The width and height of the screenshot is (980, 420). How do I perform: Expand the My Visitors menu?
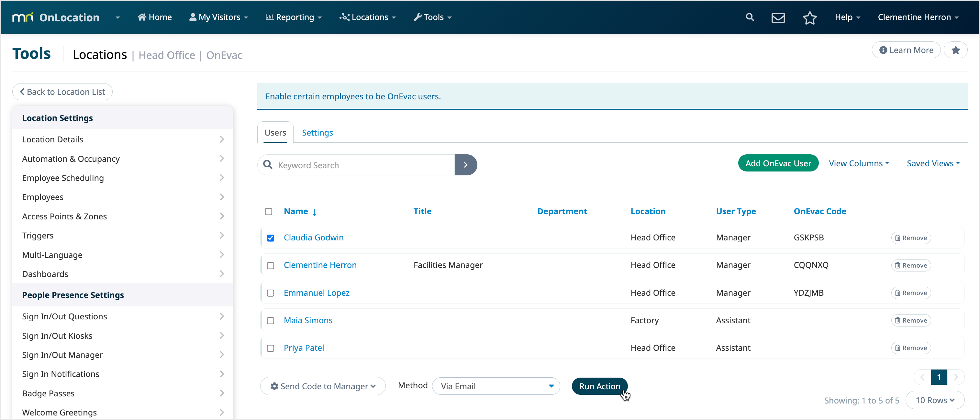pyautogui.click(x=219, y=17)
